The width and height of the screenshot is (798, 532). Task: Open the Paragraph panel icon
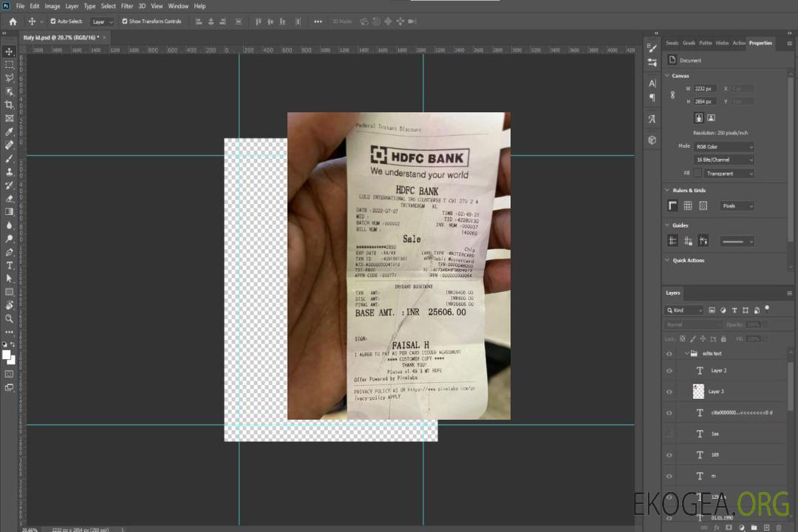click(x=652, y=98)
